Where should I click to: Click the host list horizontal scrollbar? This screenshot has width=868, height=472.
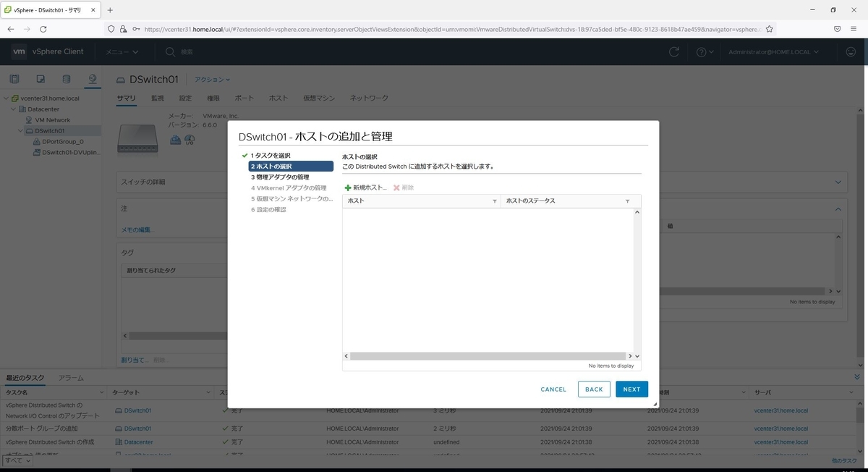(488, 356)
